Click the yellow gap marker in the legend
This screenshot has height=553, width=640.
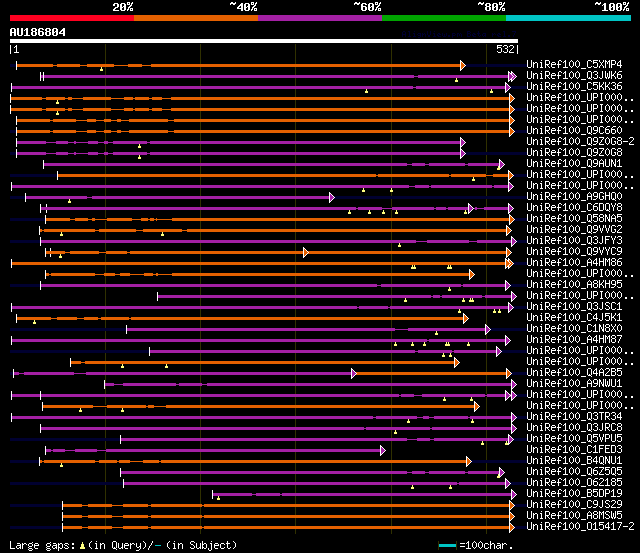tap(82, 546)
